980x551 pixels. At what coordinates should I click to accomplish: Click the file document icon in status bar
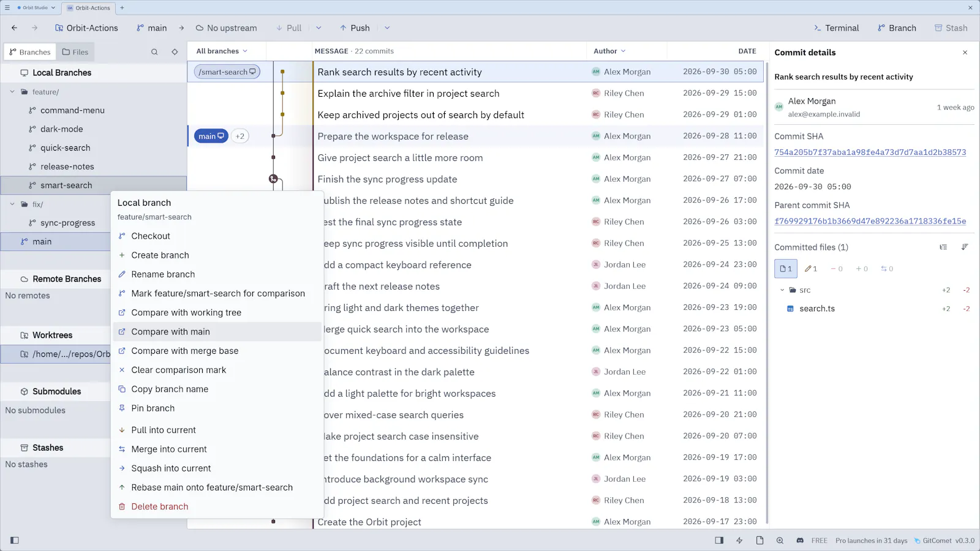pyautogui.click(x=759, y=541)
